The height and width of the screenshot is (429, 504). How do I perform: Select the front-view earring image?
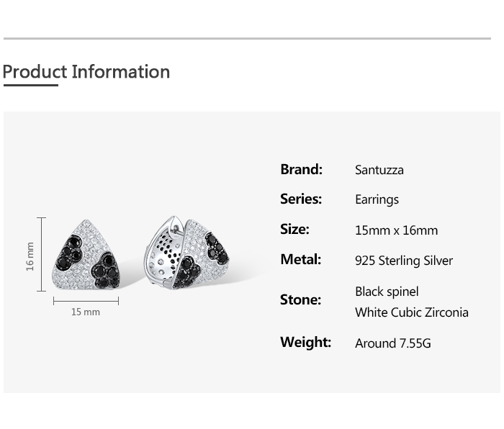(x=86, y=256)
